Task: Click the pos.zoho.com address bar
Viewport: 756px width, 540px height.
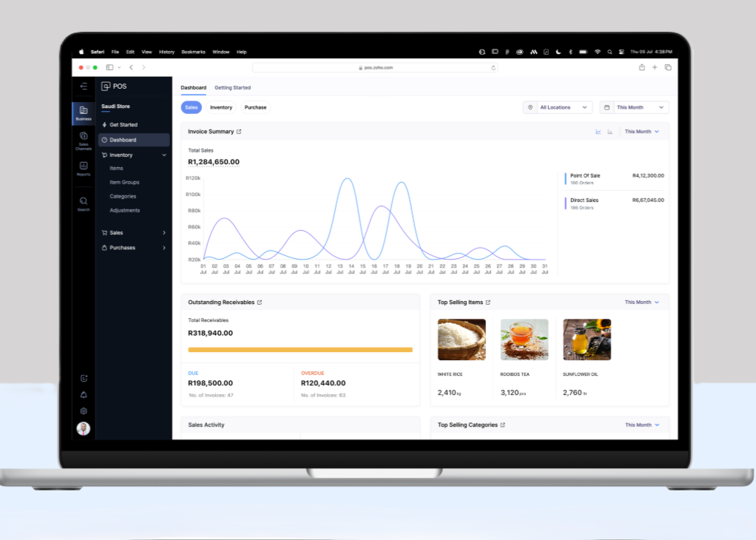Action: tap(375, 68)
